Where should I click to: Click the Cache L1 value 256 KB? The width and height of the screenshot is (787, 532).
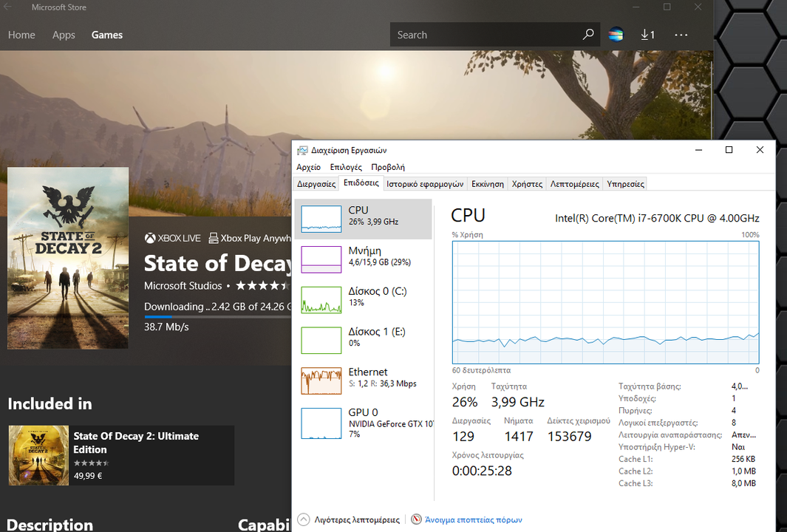[743, 459]
